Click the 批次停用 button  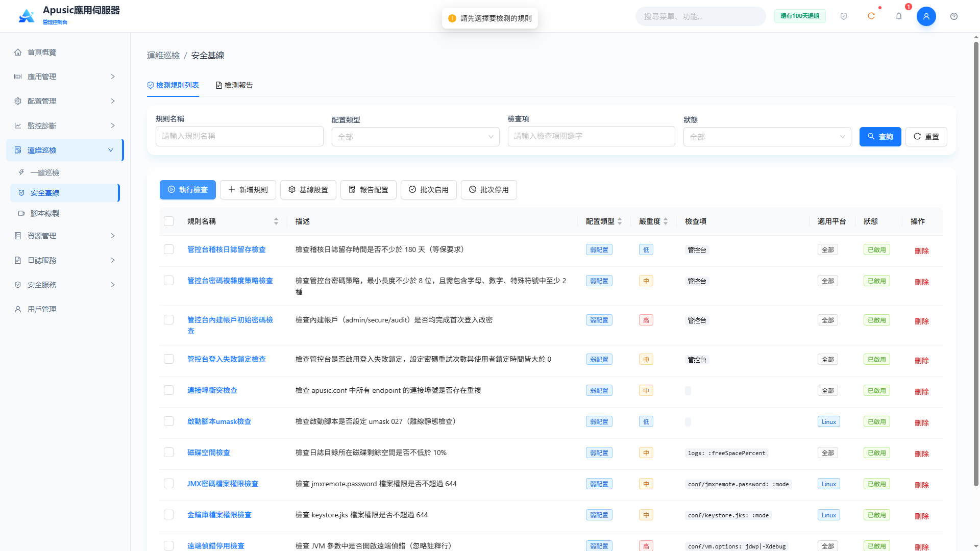(x=489, y=190)
